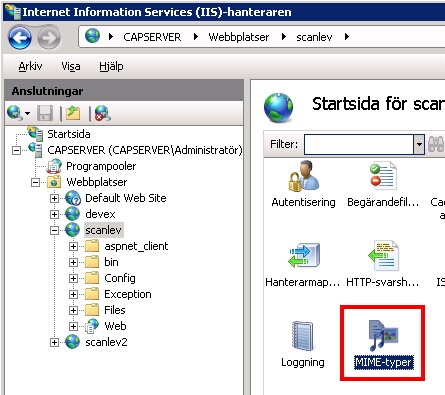
Task: Open the Connect to server toolbar icon
Action: tap(15, 113)
